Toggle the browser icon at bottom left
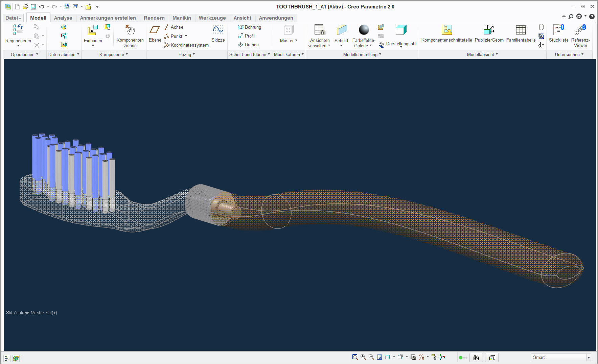 pos(16,358)
